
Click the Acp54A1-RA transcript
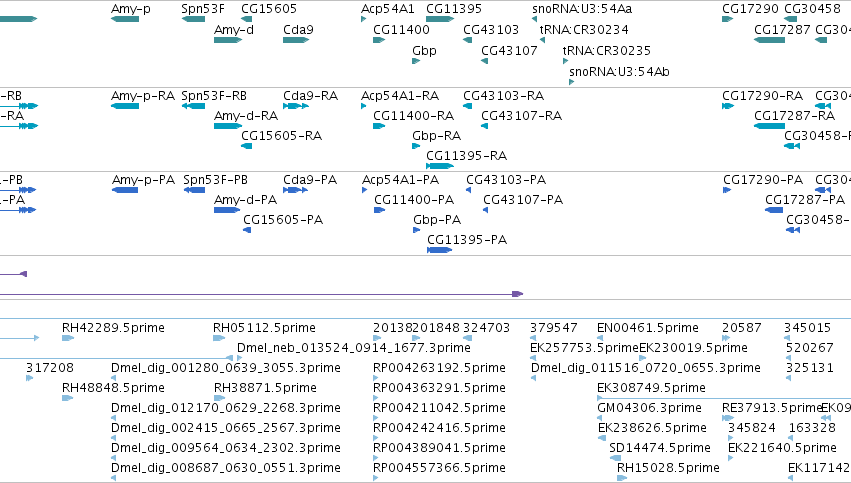364,106
